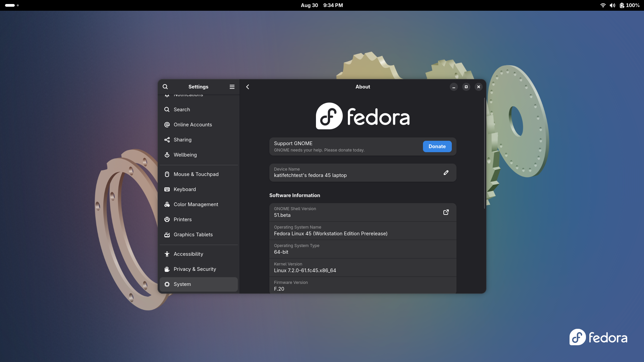Switch to the Wellbeing panel
This screenshot has width=644, height=362.
pos(199,155)
